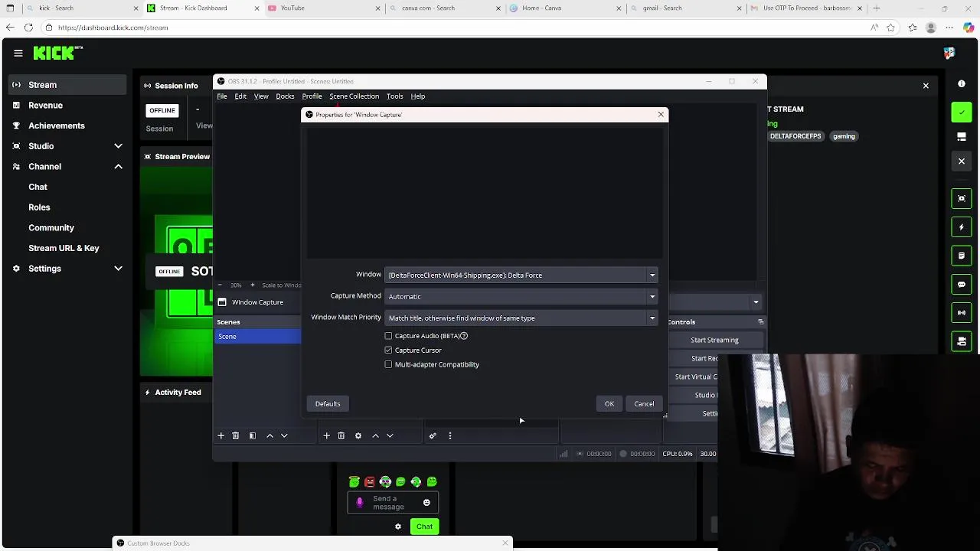This screenshot has width=980, height=551.
Task: Collapse the Channel section in Kick sidebar
Action: click(x=118, y=166)
